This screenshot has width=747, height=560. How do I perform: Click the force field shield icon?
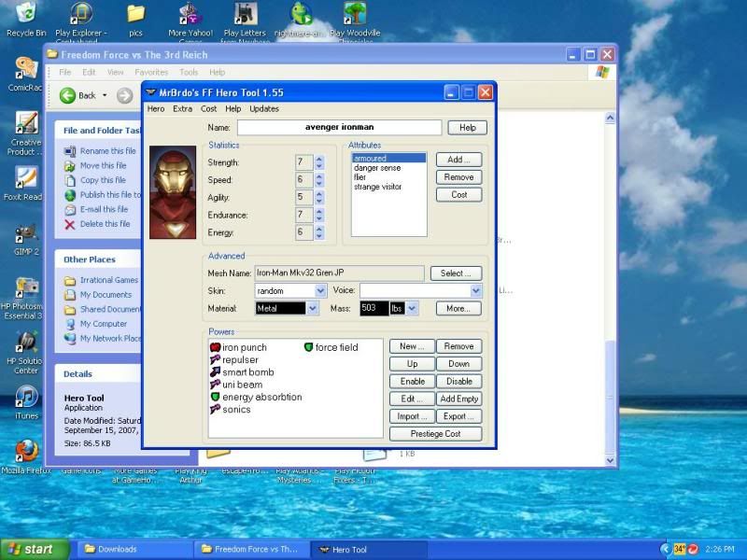coord(308,347)
